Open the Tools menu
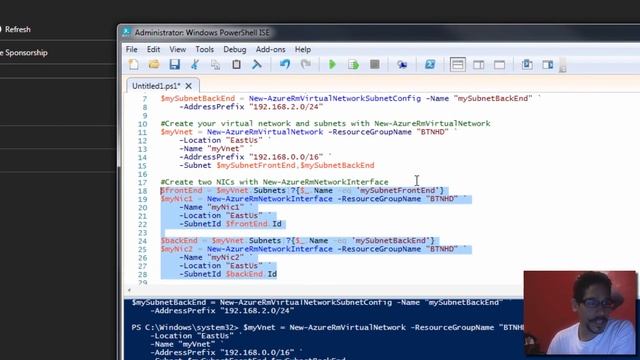 point(204,49)
